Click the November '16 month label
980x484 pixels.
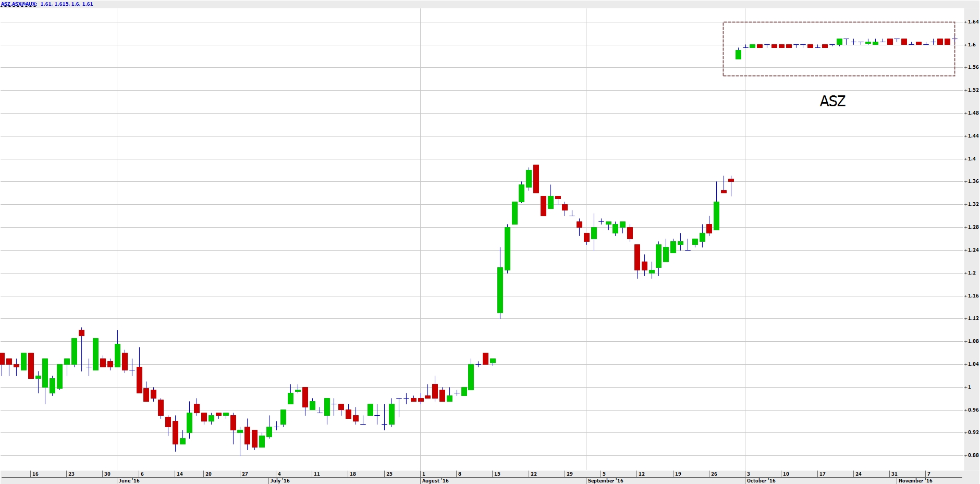915,480
